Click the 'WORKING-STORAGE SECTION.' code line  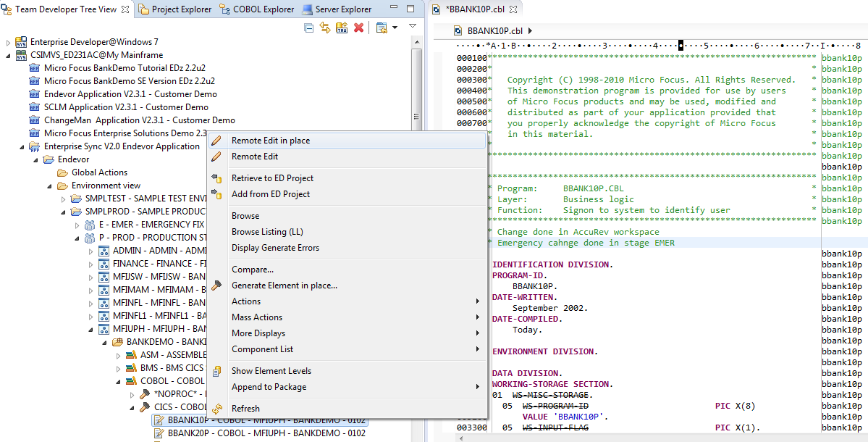coord(552,384)
